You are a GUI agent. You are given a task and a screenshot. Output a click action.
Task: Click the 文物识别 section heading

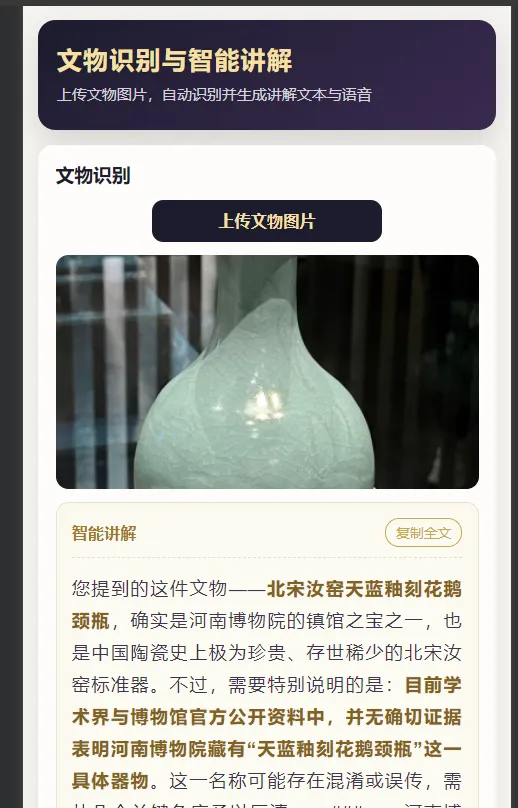[x=93, y=176]
